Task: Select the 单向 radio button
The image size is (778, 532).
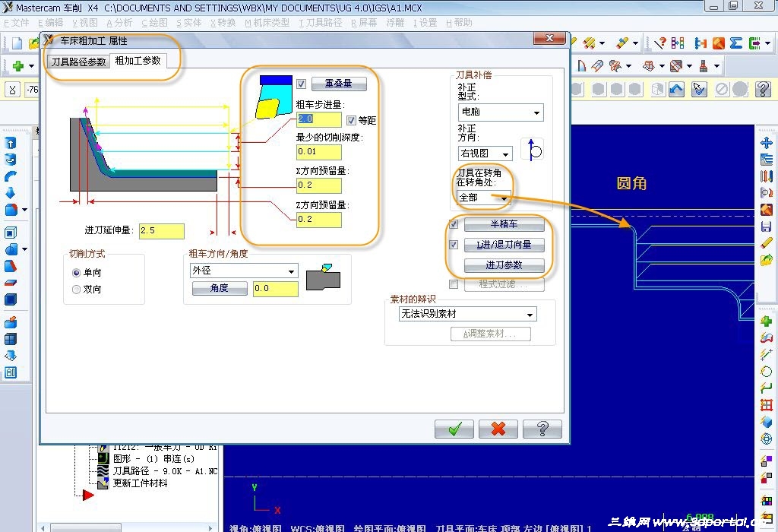Action: pyautogui.click(x=77, y=273)
